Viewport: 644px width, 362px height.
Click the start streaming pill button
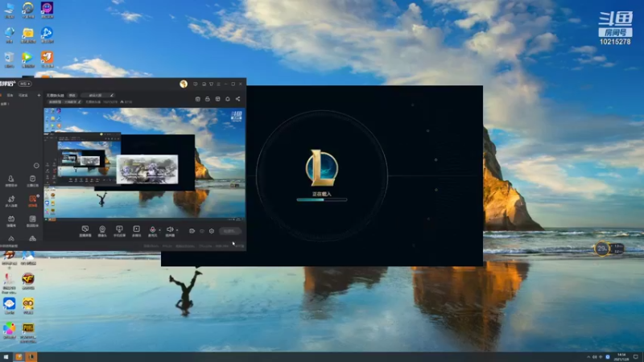tap(230, 231)
